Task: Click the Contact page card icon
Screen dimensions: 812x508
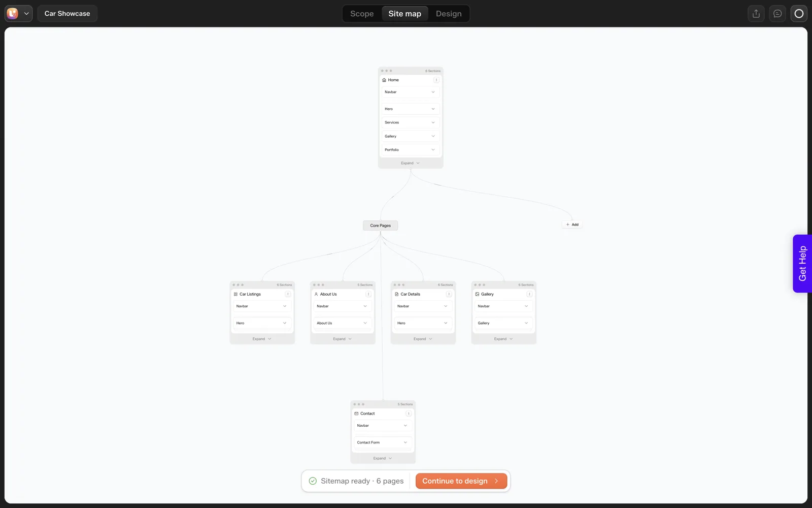Action: click(x=356, y=414)
